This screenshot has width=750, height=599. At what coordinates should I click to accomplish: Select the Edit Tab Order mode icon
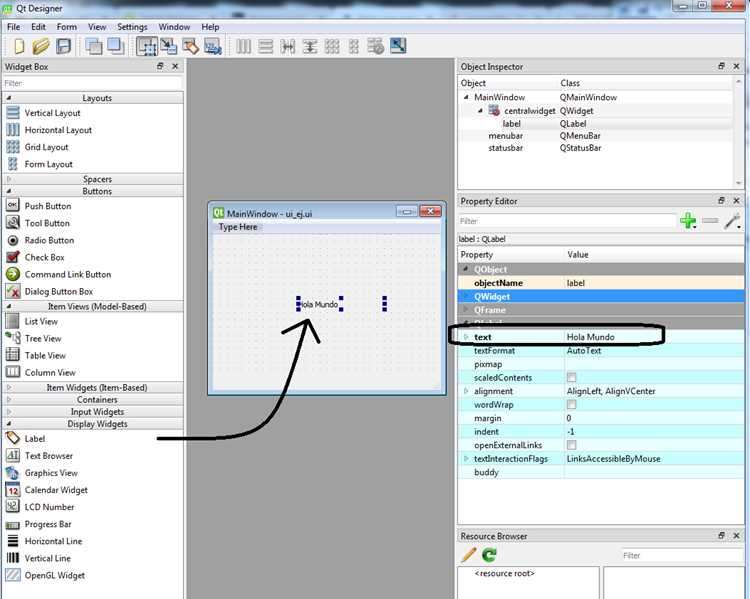(x=213, y=46)
